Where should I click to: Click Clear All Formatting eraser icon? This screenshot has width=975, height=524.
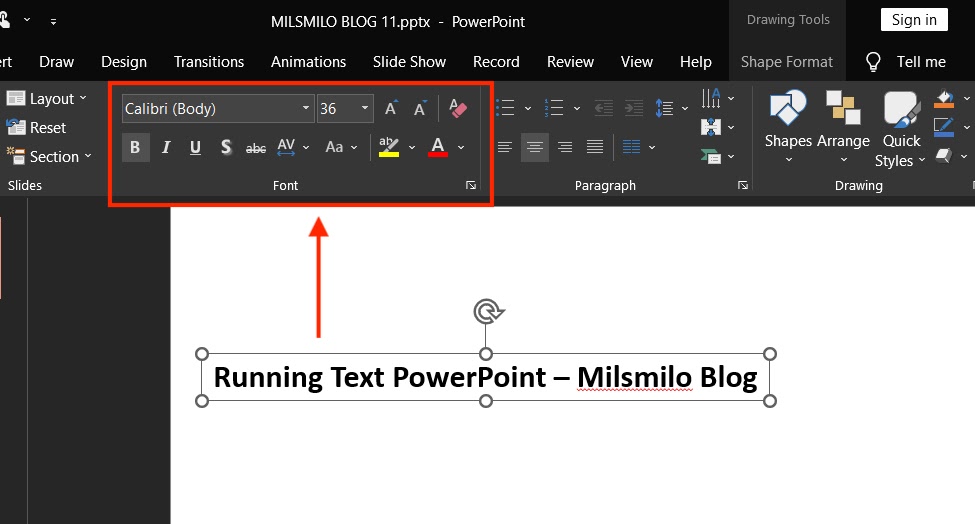[x=458, y=108]
